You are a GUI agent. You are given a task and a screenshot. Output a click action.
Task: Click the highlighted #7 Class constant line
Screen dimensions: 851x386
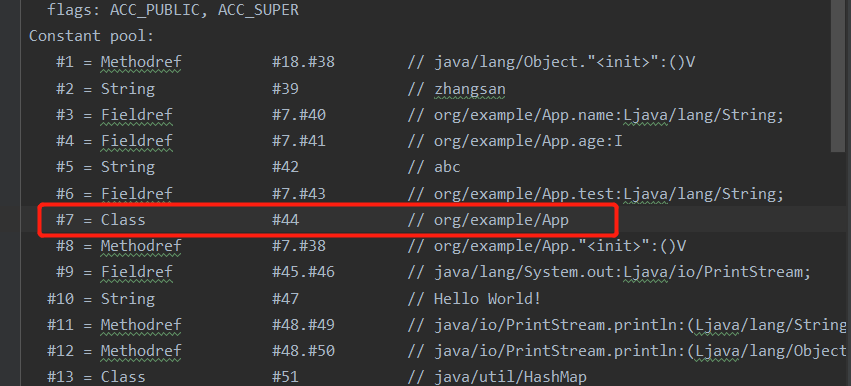click(x=328, y=220)
